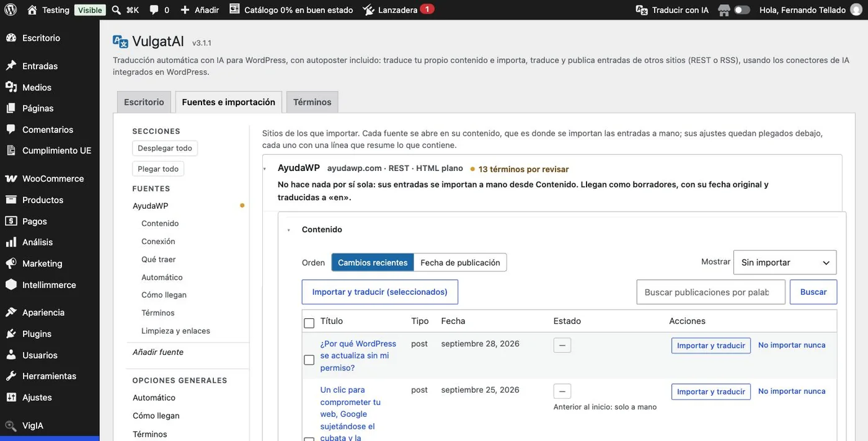Check the select-all checkbox beside Título
The height and width of the screenshot is (441, 868).
(x=309, y=323)
